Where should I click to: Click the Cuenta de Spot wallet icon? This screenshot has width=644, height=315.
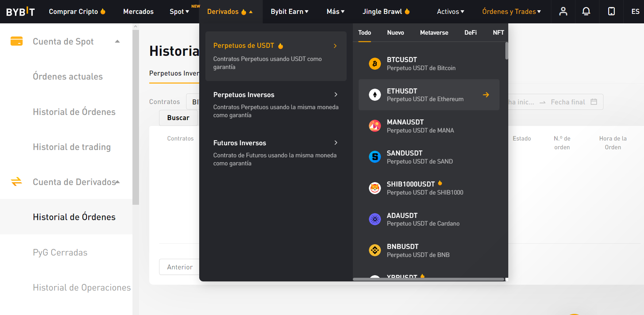pyautogui.click(x=16, y=41)
